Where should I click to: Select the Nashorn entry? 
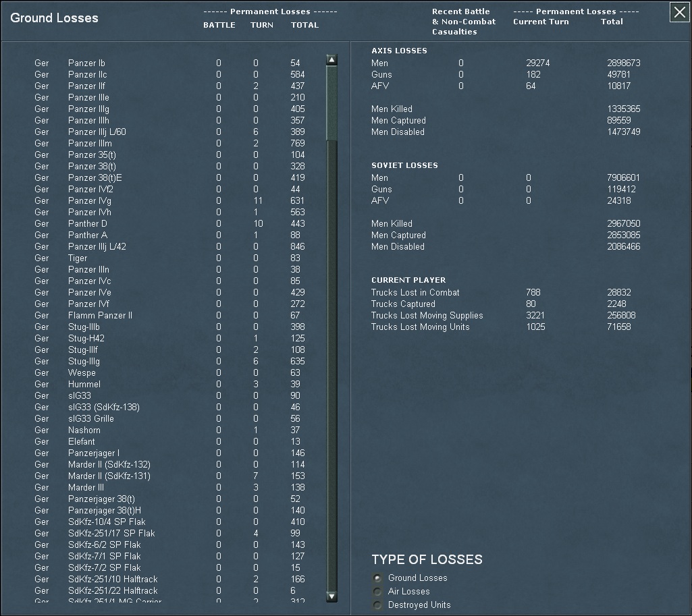tap(84, 430)
